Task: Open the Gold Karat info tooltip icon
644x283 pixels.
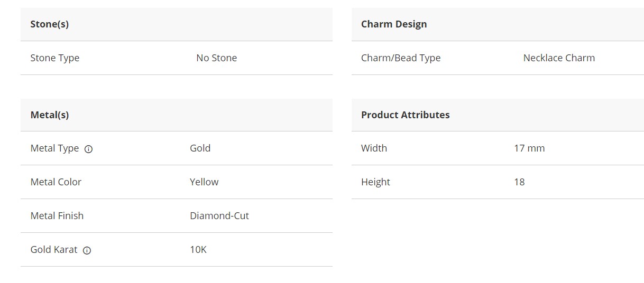Action: click(x=87, y=250)
